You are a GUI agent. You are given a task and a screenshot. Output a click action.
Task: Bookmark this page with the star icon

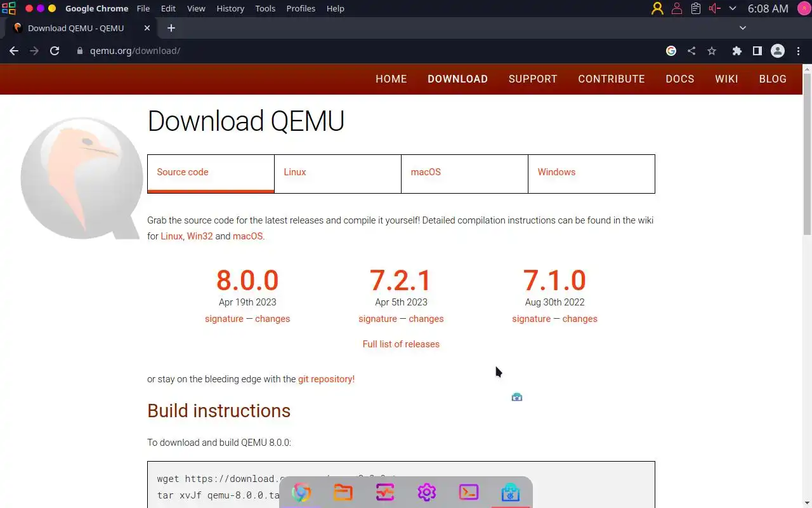point(712,51)
